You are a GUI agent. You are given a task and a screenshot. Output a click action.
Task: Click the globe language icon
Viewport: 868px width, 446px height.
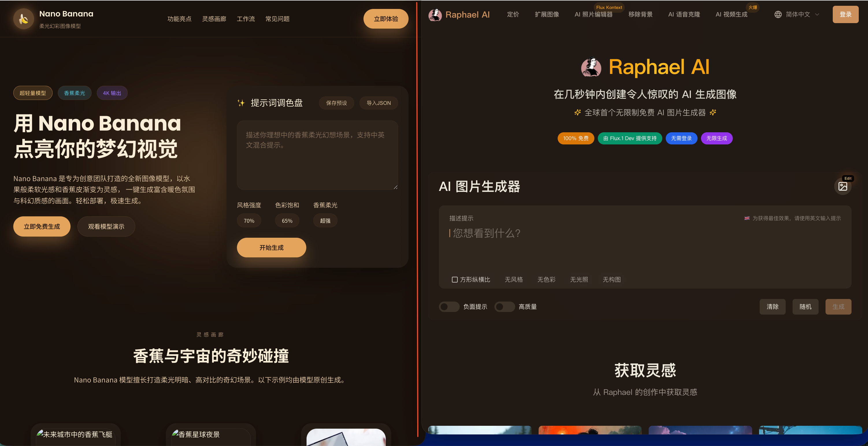[778, 14]
